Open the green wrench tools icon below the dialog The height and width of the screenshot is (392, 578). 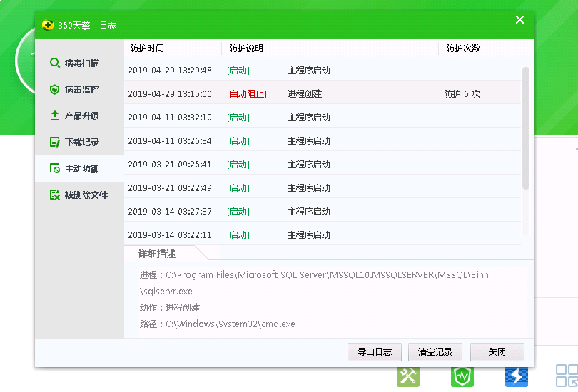tap(408, 376)
